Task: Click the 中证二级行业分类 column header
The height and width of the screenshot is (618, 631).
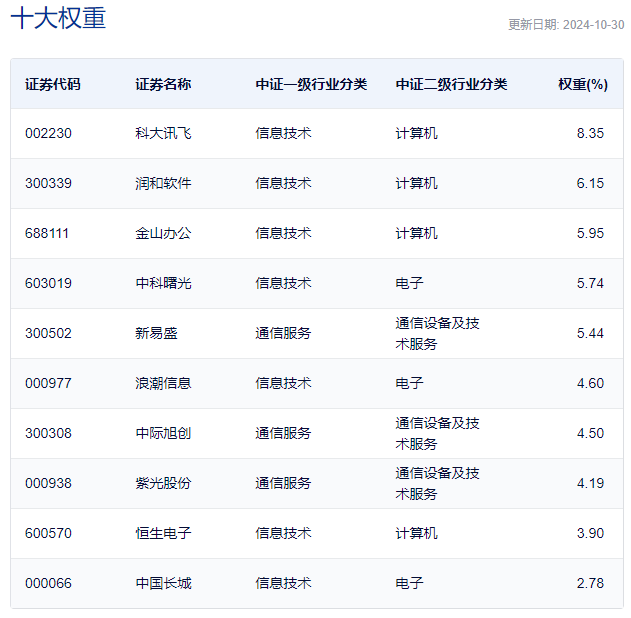Action: [x=451, y=84]
